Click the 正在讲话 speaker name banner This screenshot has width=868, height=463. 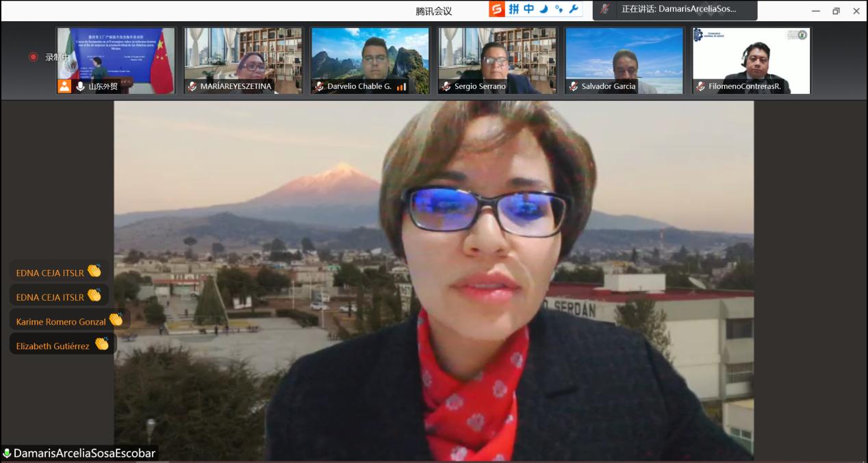678,10
